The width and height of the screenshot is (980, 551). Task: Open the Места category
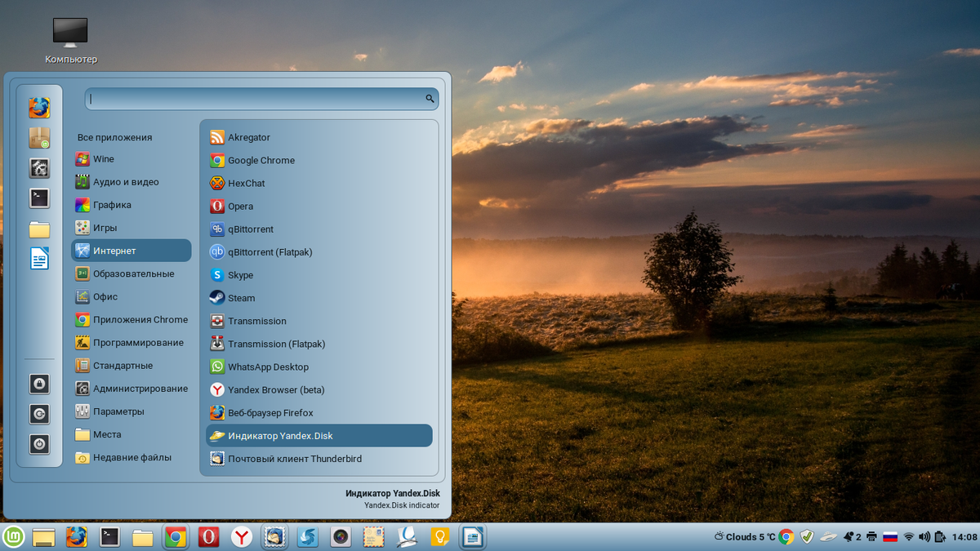tap(131, 434)
